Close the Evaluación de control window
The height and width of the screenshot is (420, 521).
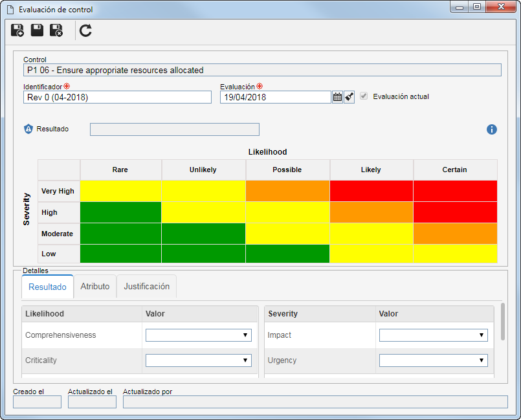501,7
